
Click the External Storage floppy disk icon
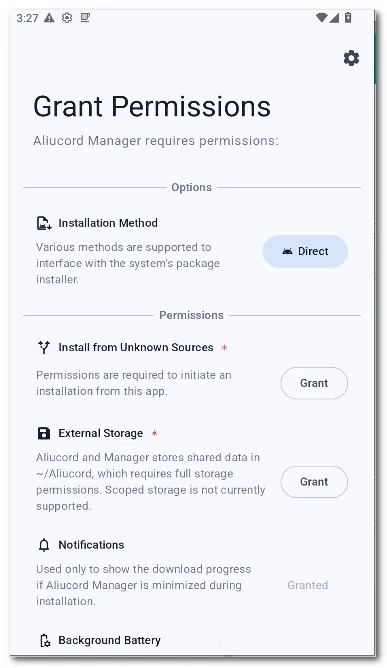44,433
